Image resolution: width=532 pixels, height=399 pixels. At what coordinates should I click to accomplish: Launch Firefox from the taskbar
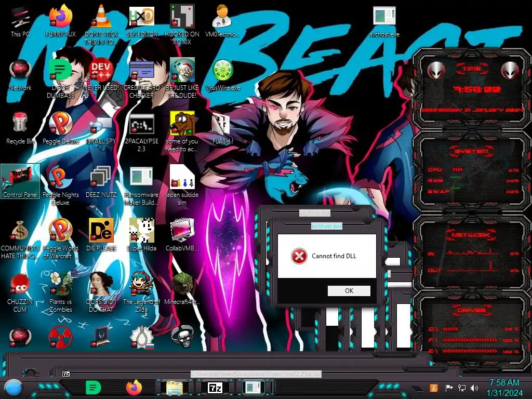(135, 388)
